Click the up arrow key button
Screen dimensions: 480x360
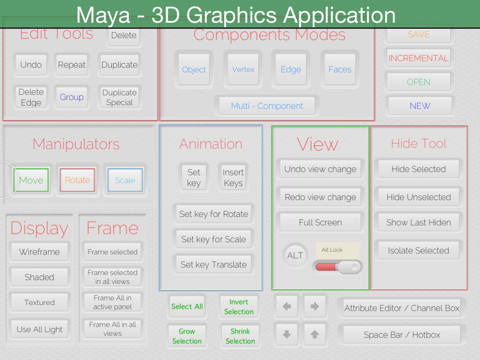(x=315, y=334)
